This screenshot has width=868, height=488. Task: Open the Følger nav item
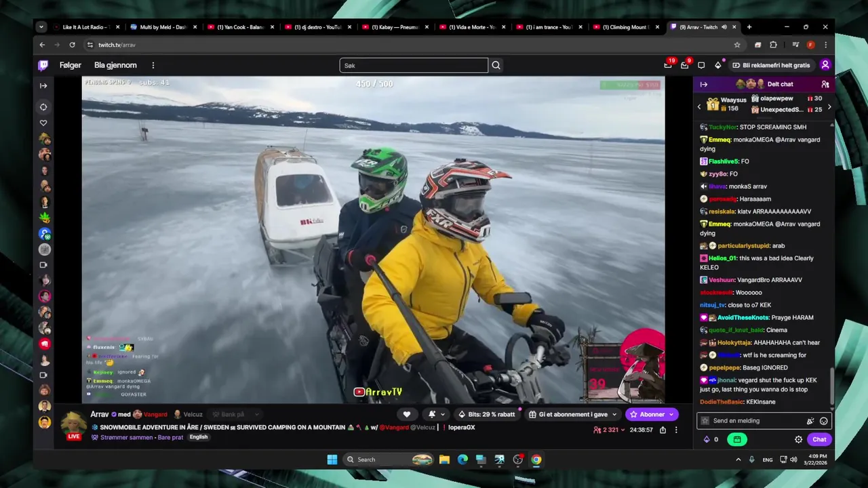(x=71, y=65)
